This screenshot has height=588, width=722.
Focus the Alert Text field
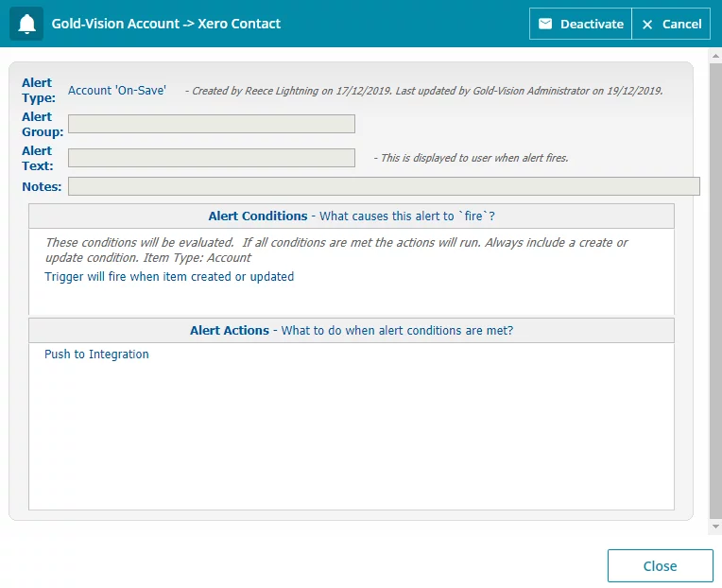(x=212, y=158)
